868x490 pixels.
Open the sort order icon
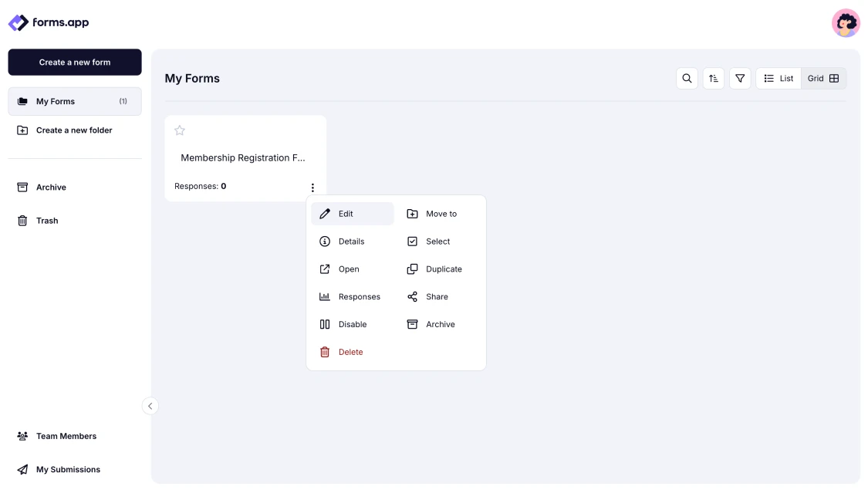pos(714,79)
